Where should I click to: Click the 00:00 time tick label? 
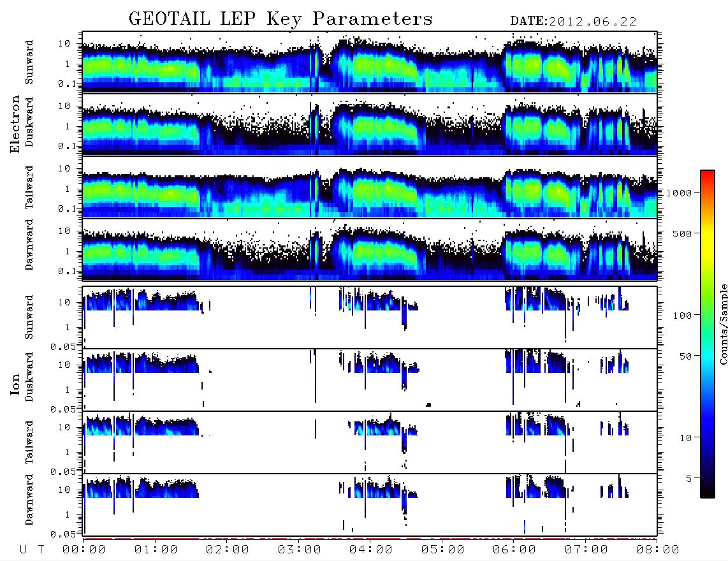(84, 550)
